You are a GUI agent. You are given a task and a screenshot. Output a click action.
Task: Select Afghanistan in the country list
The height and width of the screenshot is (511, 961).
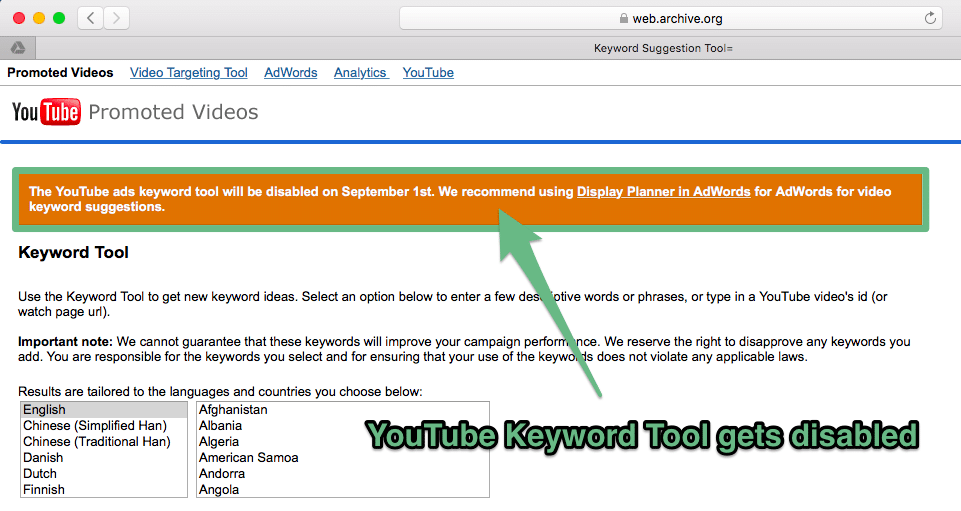pyautogui.click(x=343, y=409)
